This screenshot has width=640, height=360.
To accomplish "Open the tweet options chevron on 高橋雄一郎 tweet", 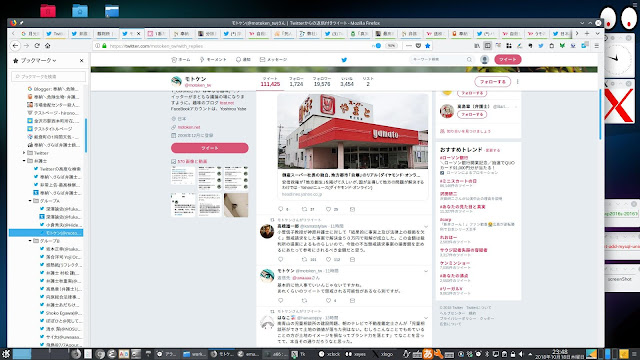I will point(426,226).
